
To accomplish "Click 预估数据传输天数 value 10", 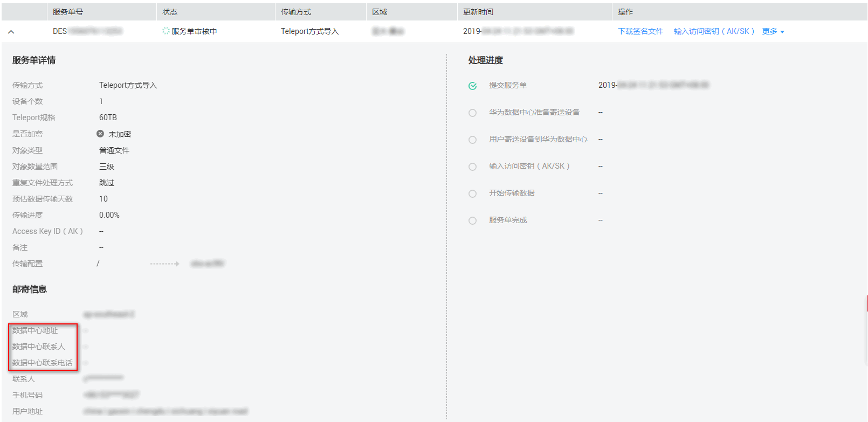I will point(104,199).
